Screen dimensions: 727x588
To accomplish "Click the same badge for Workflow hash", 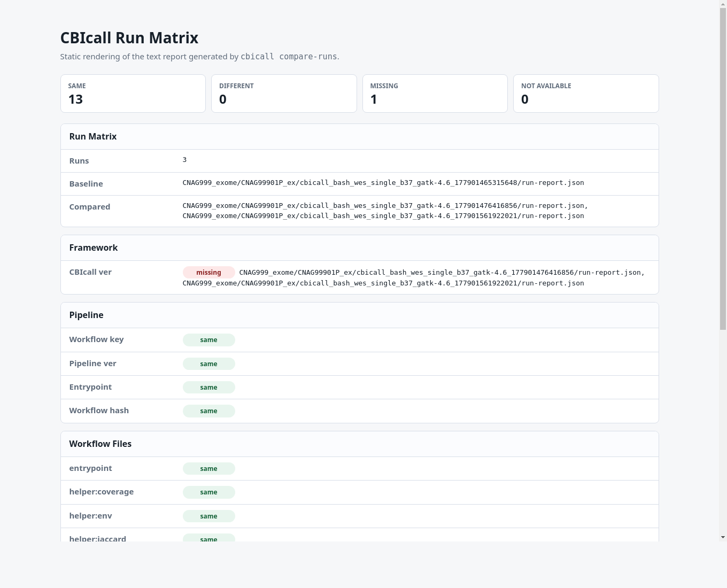I will coord(209,411).
